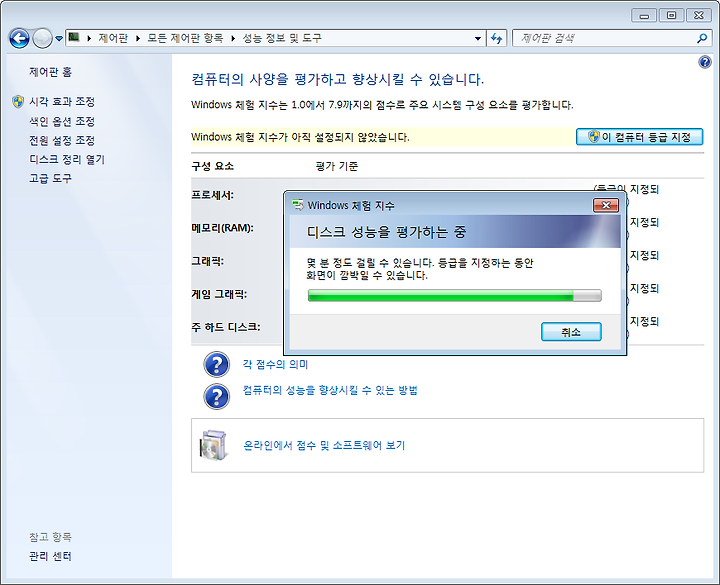Click the 주 하드 디스크: row label
Viewport: 720px width, 585px height.
[x=226, y=327]
